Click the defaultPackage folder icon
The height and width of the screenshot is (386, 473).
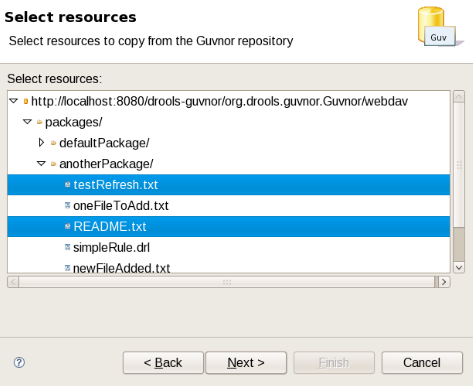53,143
